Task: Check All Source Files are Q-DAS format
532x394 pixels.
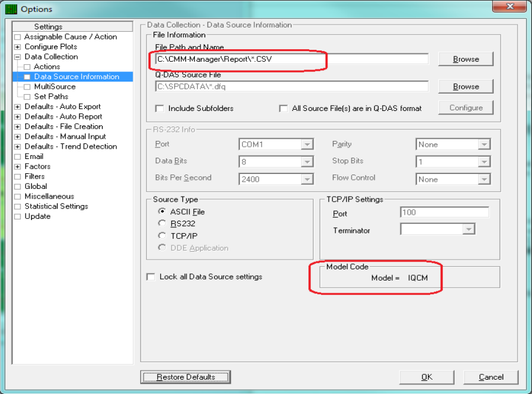Action: point(284,109)
